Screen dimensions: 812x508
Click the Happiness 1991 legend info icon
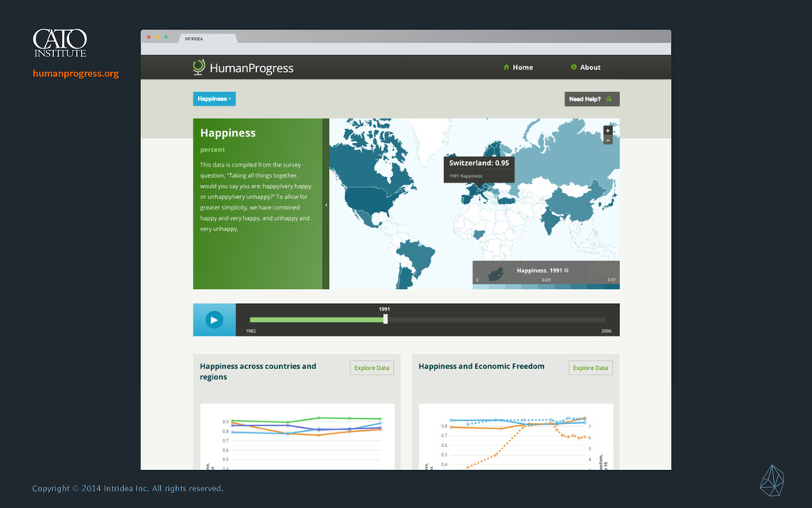566,270
